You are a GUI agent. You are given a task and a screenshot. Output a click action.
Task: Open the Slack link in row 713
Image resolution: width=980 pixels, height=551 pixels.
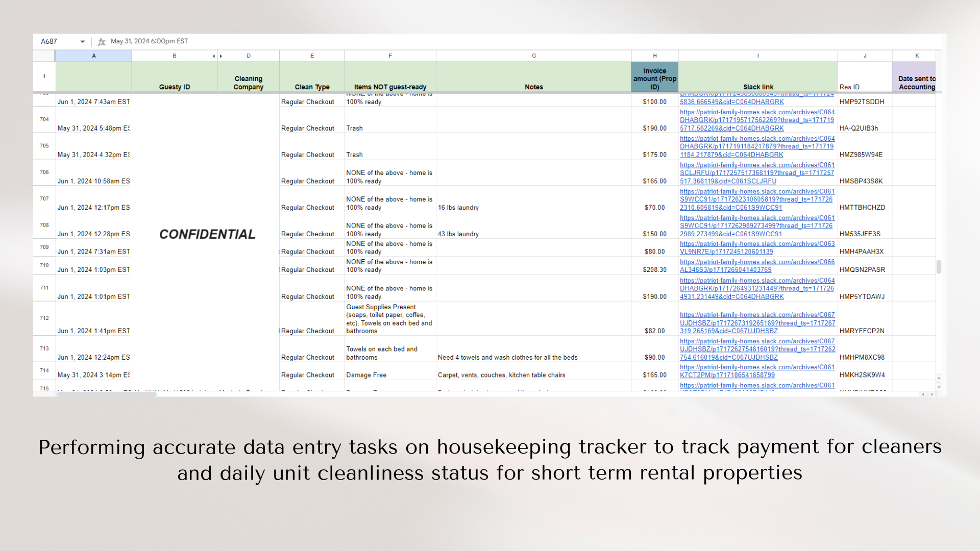coord(757,349)
